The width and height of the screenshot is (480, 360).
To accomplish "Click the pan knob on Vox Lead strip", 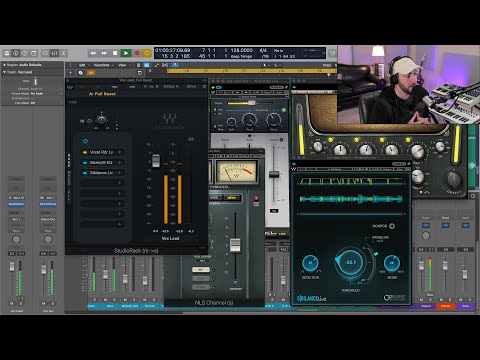I will pos(16,239).
